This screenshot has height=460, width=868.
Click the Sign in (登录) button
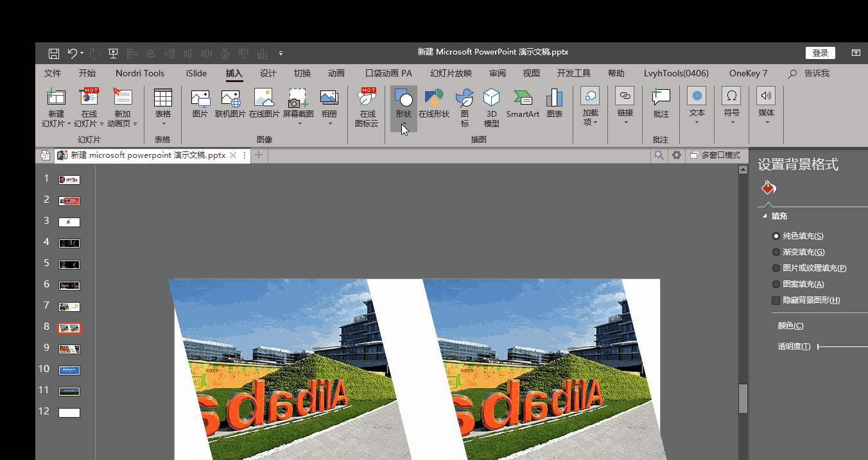pyautogui.click(x=820, y=53)
